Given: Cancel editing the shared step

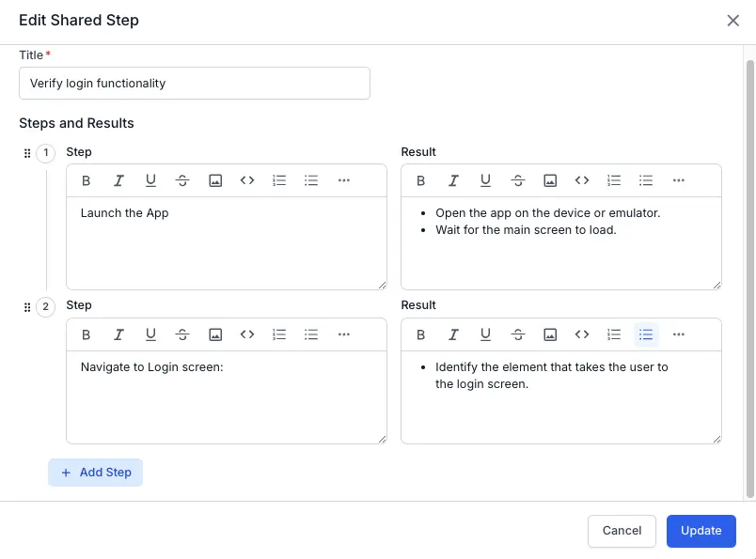Looking at the screenshot, I should (622, 531).
